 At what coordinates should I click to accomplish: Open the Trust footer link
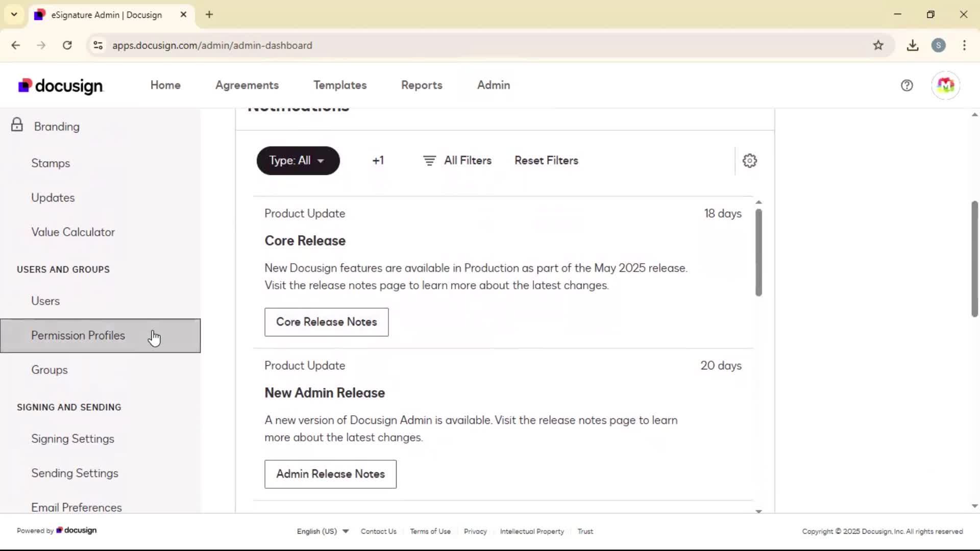pyautogui.click(x=585, y=531)
